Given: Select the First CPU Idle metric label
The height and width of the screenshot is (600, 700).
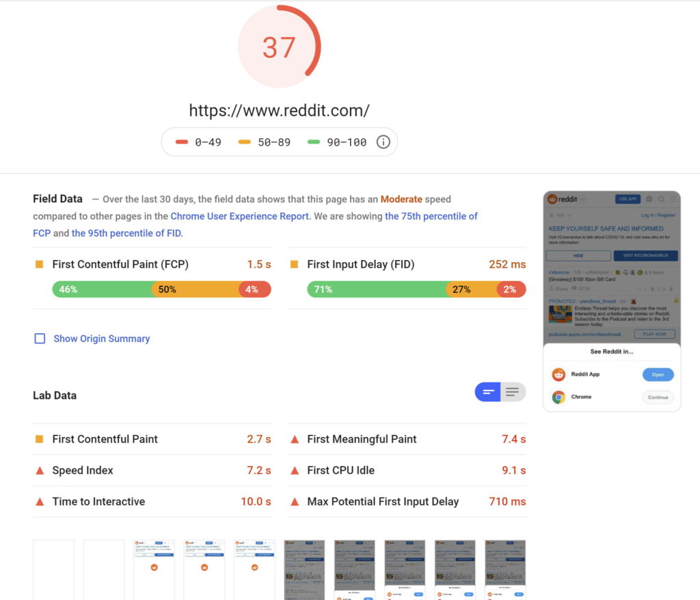Looking at the screenshot, I should pos(340,471).
